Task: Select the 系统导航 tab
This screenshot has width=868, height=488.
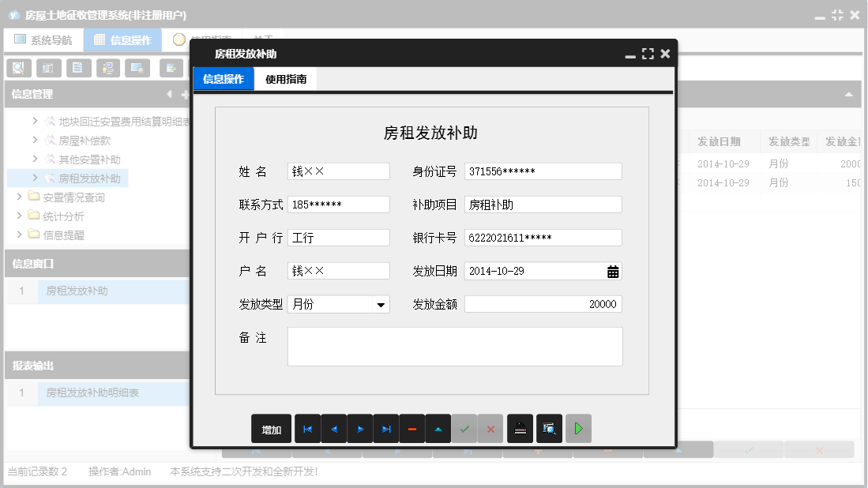Action: point(44,39)
